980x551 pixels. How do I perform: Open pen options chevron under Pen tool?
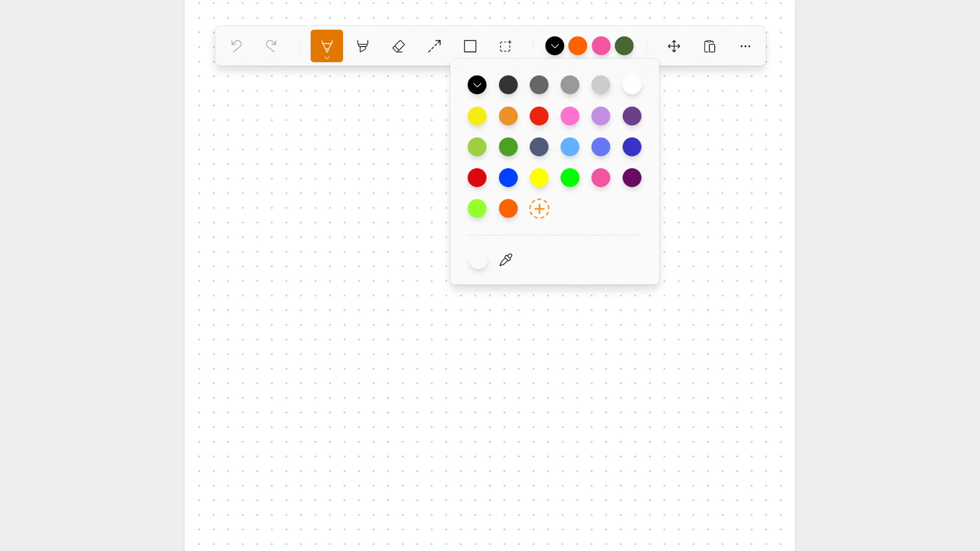327,58
